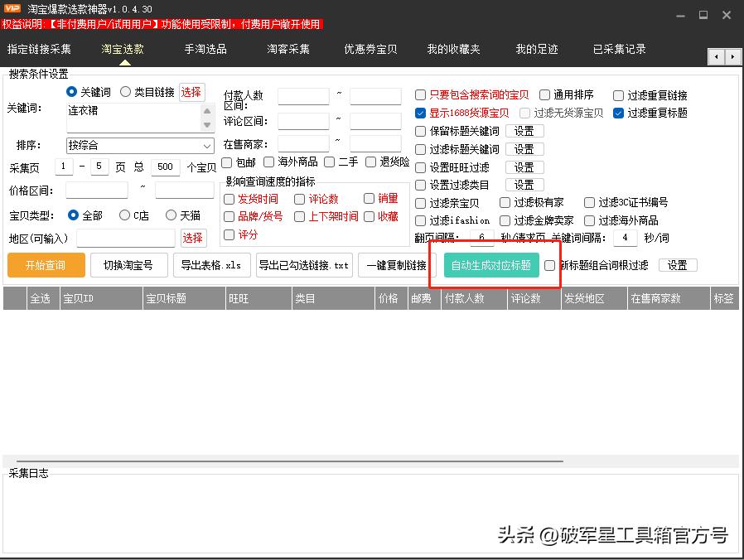Click 设置 next to 保留标题关键词
This screenshot has height=560, width=744.
tap(524, 131)
